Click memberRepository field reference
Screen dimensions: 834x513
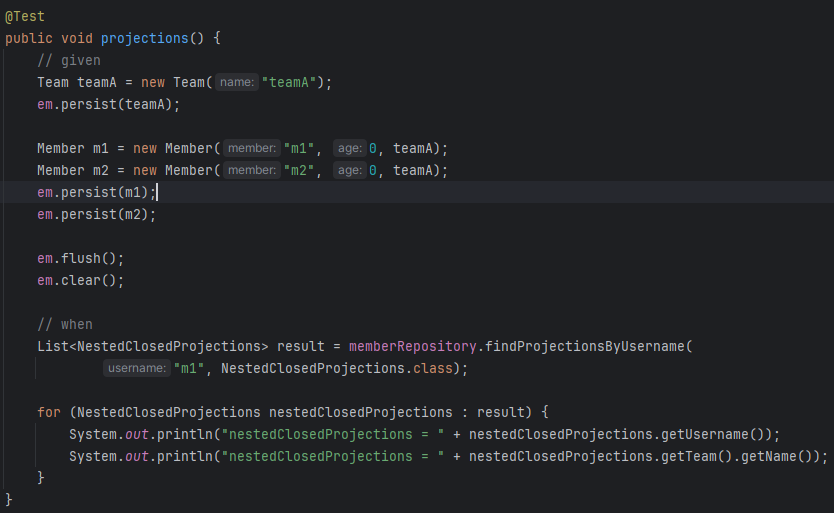pos(413,346)
